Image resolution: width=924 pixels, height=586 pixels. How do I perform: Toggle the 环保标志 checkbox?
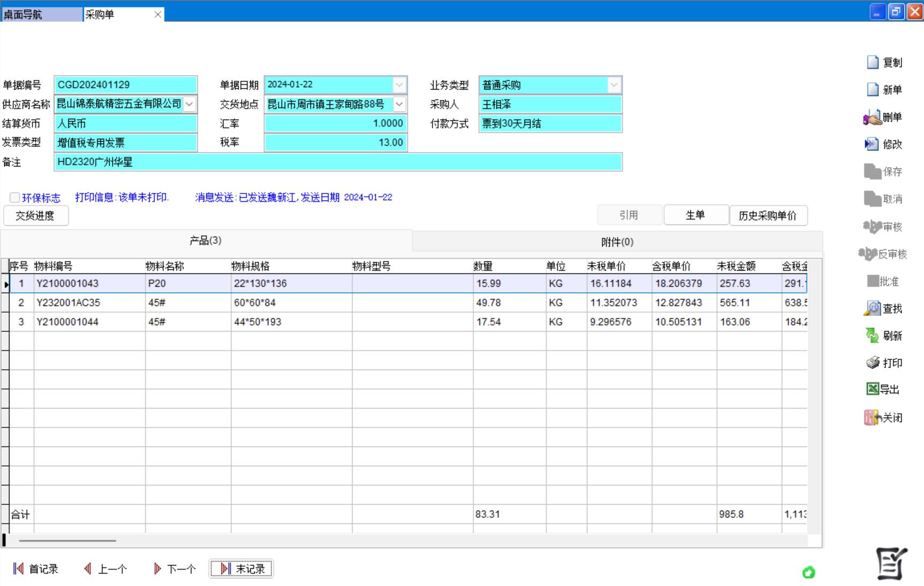coord(15,198)
